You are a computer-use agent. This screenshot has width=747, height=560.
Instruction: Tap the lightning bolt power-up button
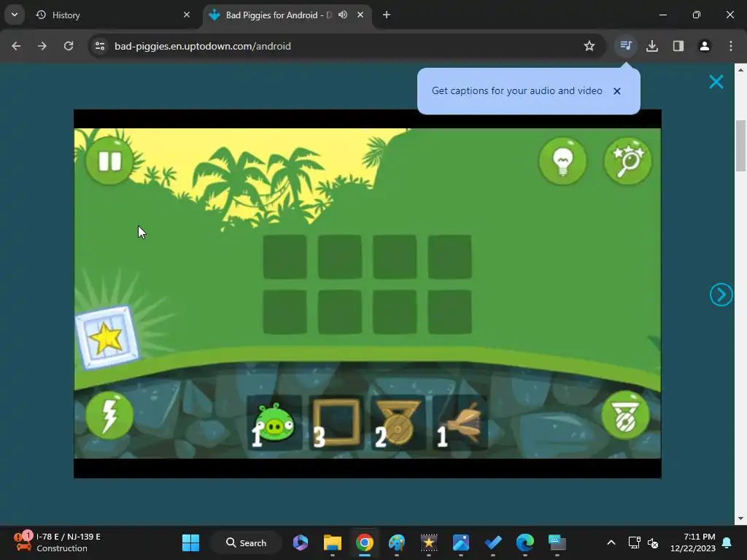pyautogui.click(x=109, y=415)
